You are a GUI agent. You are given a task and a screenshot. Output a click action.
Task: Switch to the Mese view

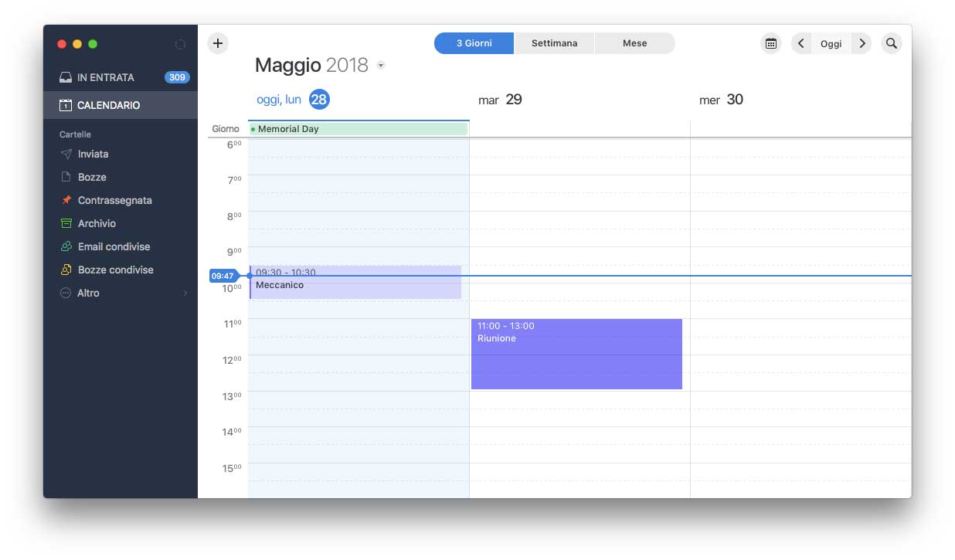click(x=634, y=43)
